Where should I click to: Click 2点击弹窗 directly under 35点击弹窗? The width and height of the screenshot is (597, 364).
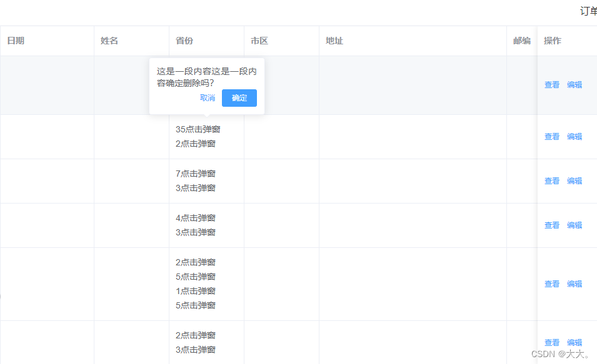pyautogui.click(x=195, y=144)
